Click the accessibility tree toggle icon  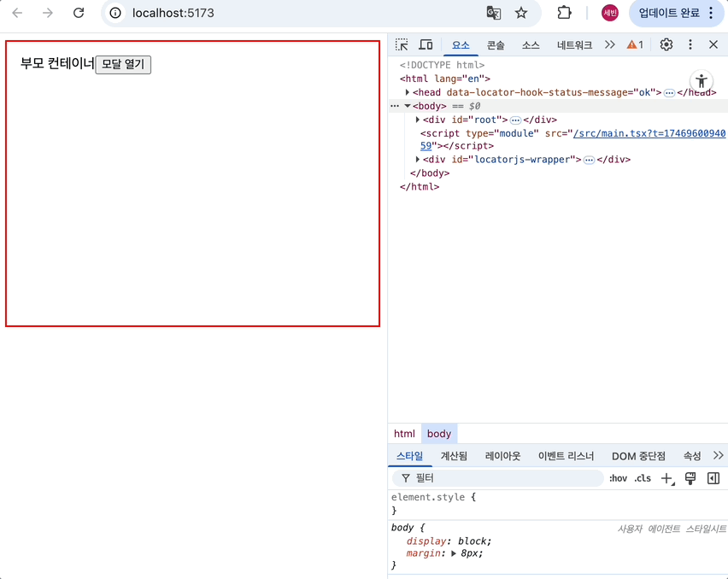(x=702, y=81)
